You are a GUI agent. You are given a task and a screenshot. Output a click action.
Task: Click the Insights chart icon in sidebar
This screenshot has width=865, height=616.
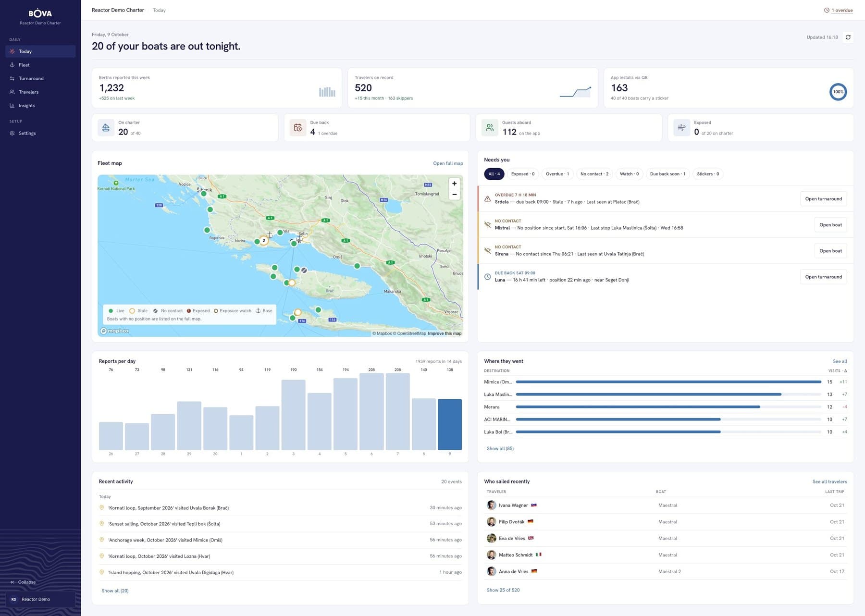click(12, 105)
